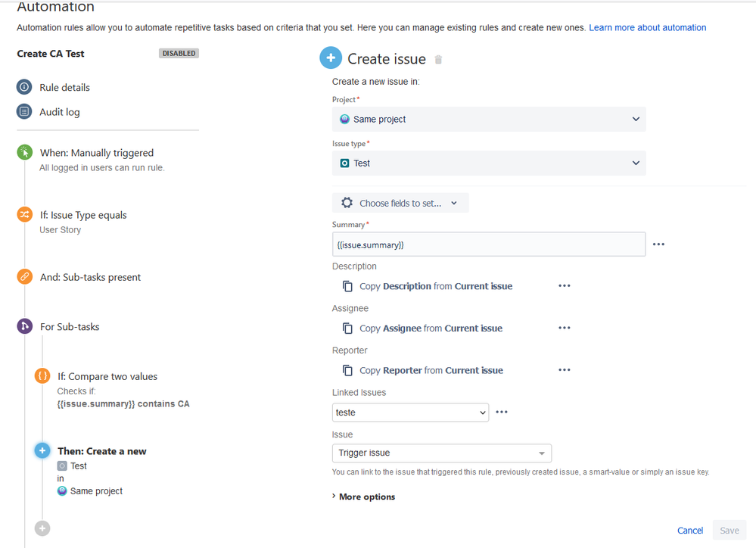
Task: Click the trash icon beside Create issue
Action: click(x=438, y=60)
